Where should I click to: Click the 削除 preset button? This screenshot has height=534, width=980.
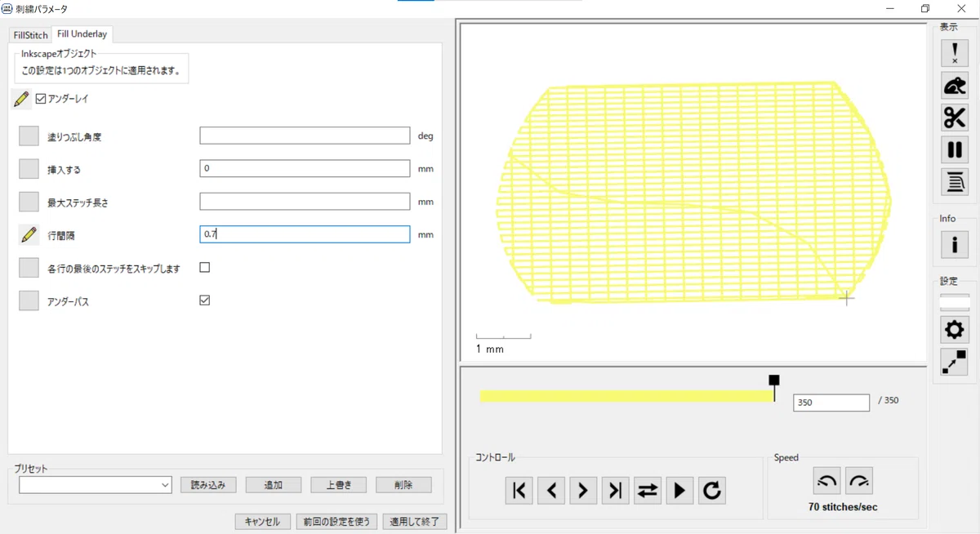pos(403,485)
